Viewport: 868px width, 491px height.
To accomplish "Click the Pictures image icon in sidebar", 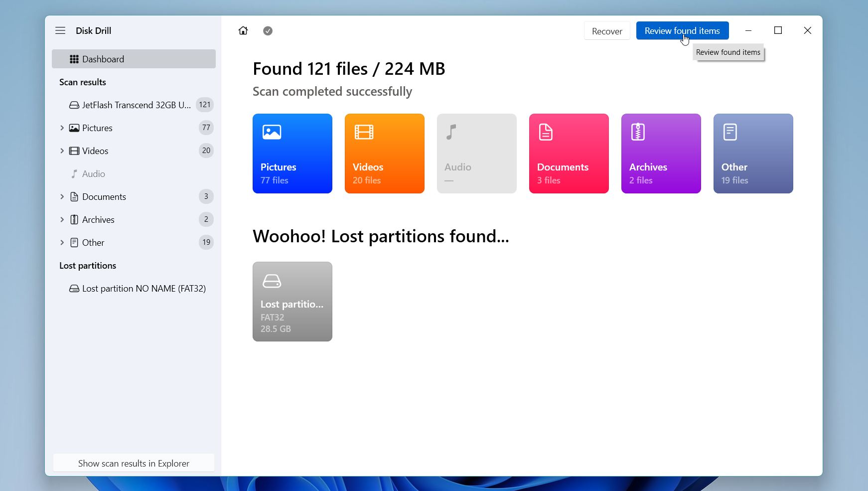I will pyautogui.click(x=74, y=128).
